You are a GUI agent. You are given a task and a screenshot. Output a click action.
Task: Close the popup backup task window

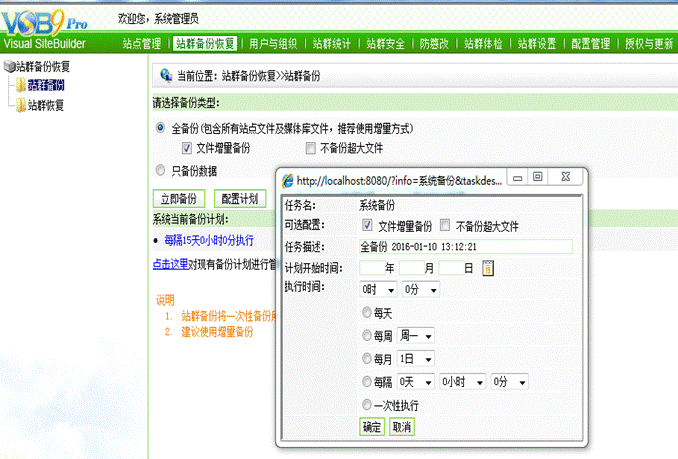566,177
